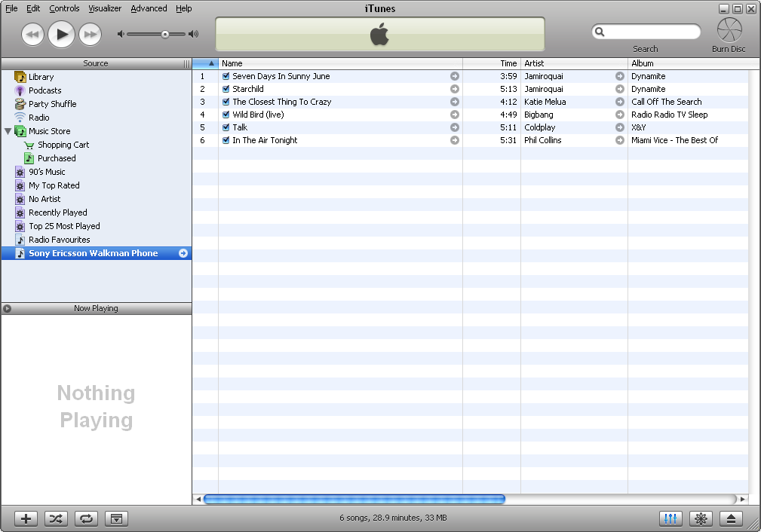
Task: Click the volume slider knob
Action: click(x=165, y=34)
